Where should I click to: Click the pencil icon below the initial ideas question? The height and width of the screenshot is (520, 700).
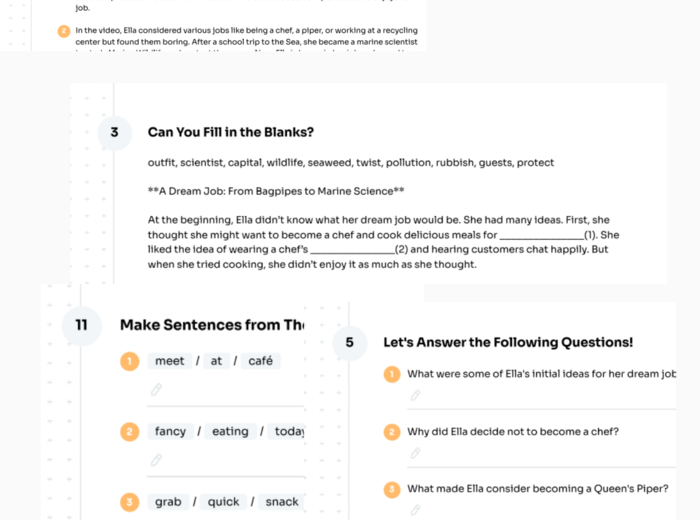(x=415, y=396)
